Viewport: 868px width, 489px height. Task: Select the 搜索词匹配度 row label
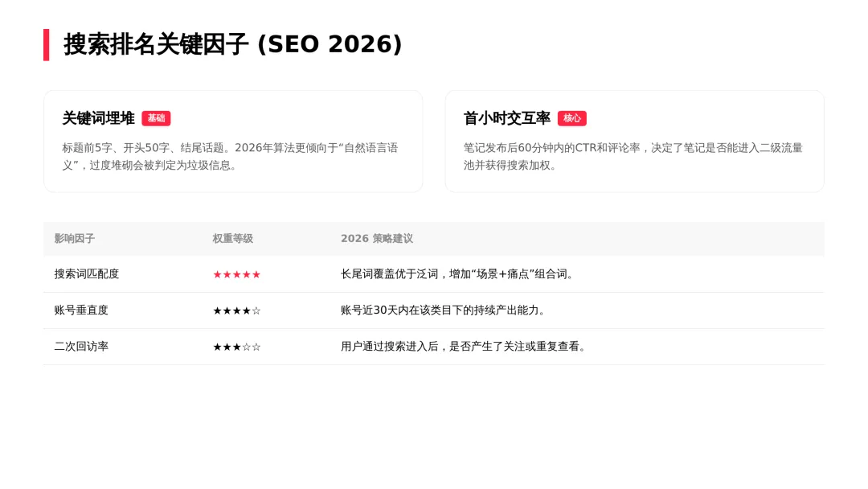tap(87, 274)
